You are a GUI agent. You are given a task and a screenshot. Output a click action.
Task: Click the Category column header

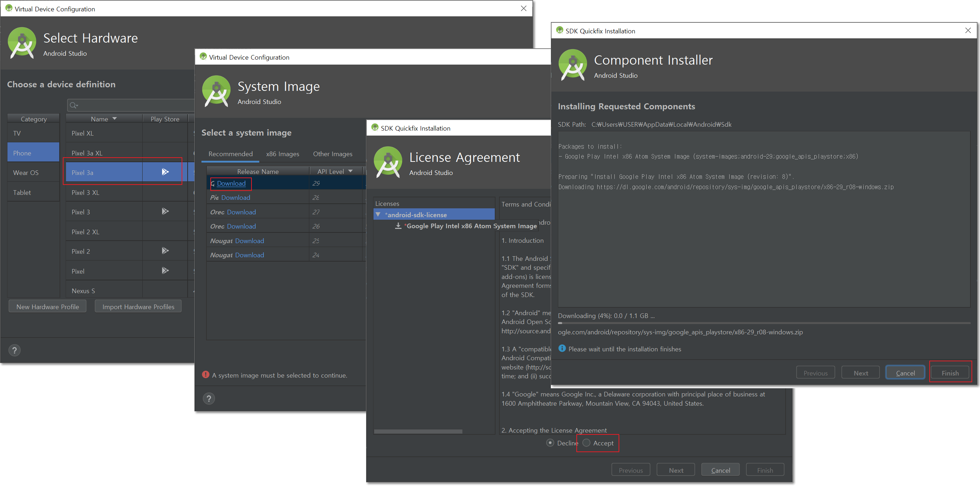pyautogui.click(x=33, y=119)
